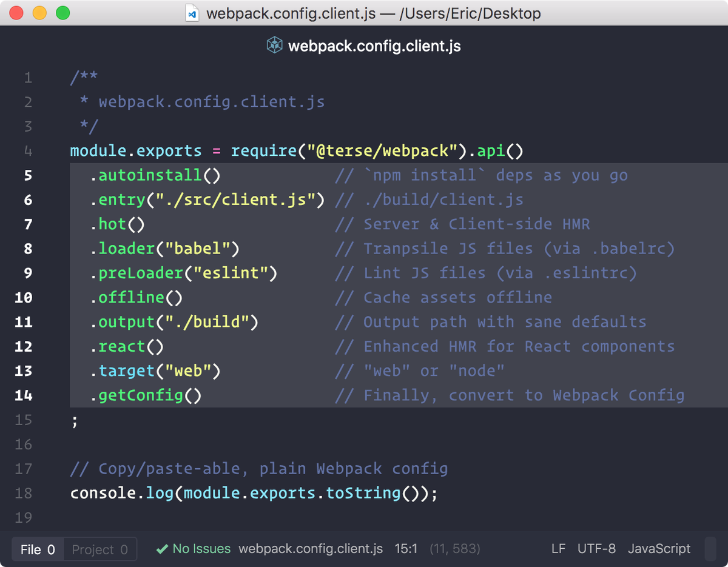Click the .output("./build") call
Image resolution: width=728 pixels, height=567 pixels.
click(x=174, y=322)
